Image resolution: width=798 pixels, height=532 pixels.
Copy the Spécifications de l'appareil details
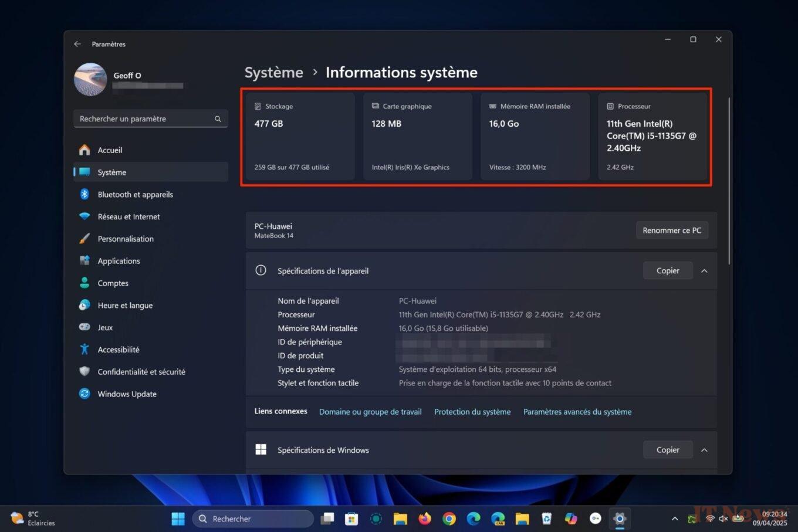pos(668,271)
